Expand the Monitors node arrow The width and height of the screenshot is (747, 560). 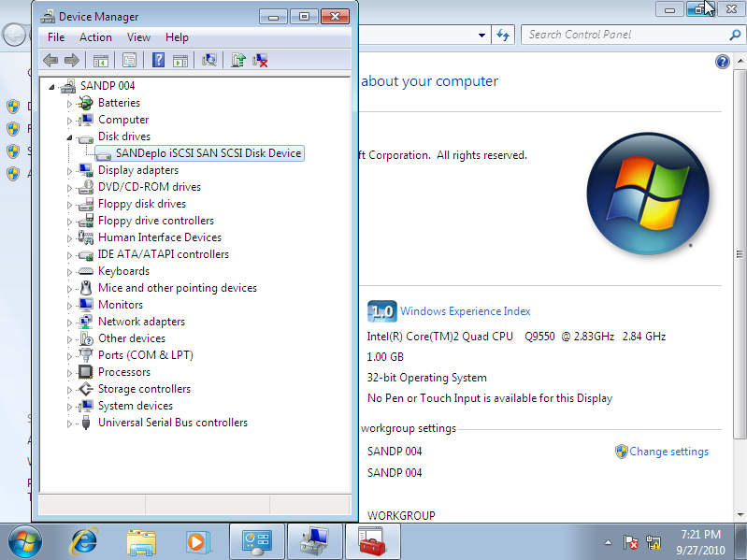[x=69, y=306]
